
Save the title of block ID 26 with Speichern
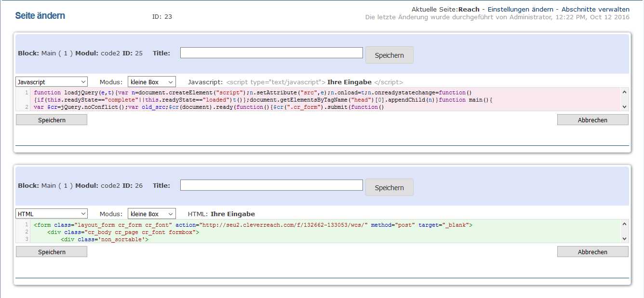[389, 187]
